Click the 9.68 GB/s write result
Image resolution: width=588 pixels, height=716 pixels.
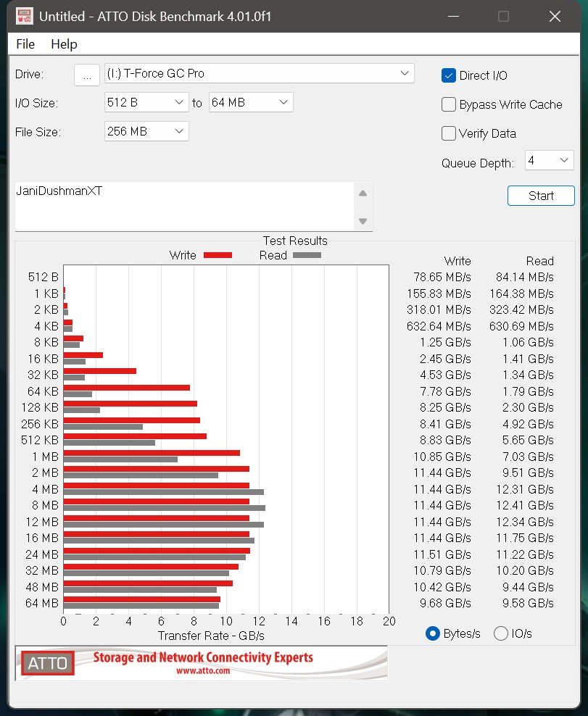(445, 603)
